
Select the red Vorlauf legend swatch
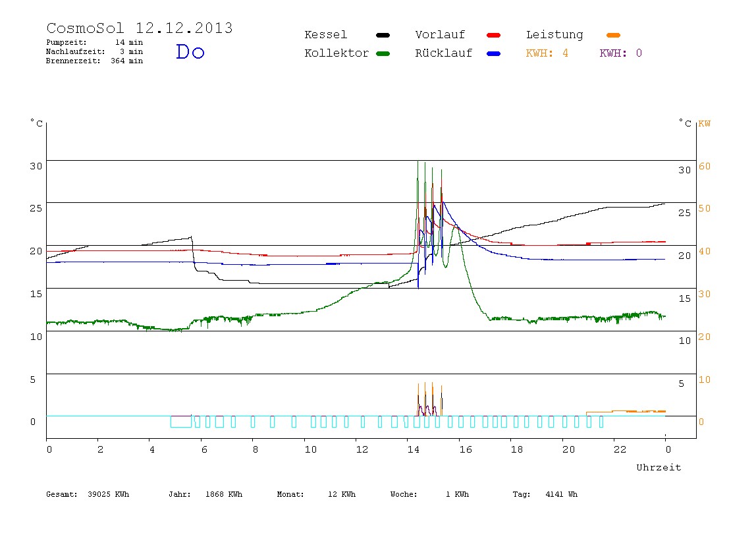pos(493,35)
